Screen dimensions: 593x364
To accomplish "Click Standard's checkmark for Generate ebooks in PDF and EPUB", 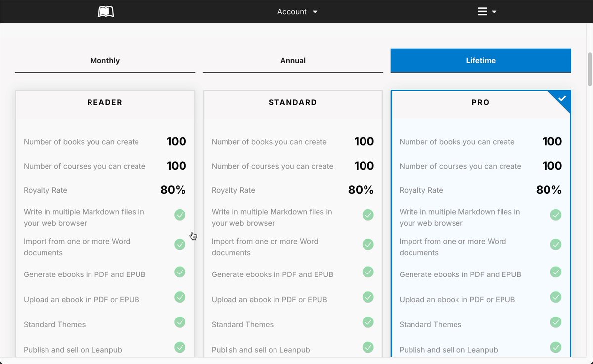I will click(x=368, y=272).
